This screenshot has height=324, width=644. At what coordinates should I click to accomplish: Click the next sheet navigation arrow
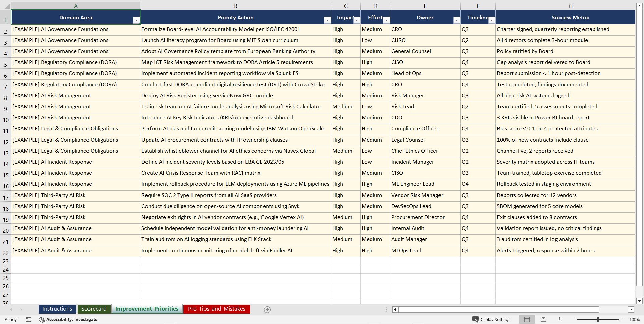21,309
